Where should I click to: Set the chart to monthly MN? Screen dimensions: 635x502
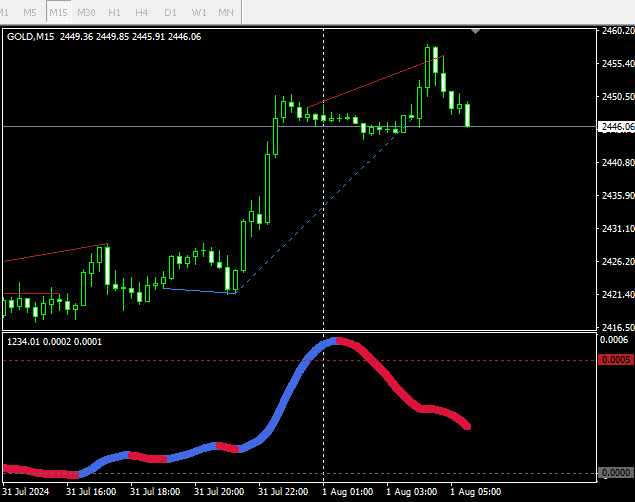(x=227, y=12)
